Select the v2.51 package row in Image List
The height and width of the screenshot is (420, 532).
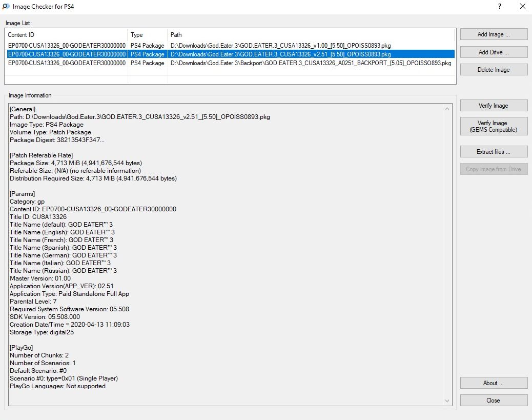(231, 54)
